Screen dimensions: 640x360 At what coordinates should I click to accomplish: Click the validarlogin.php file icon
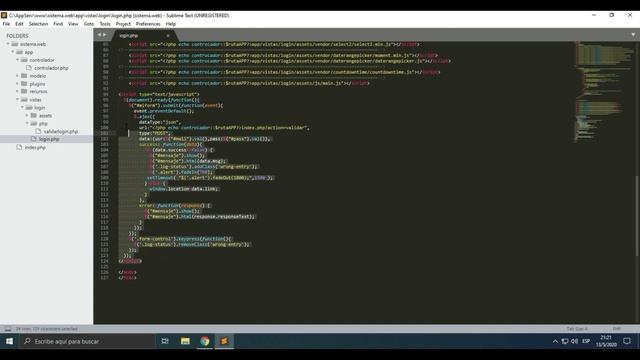[x=38, y=131]
